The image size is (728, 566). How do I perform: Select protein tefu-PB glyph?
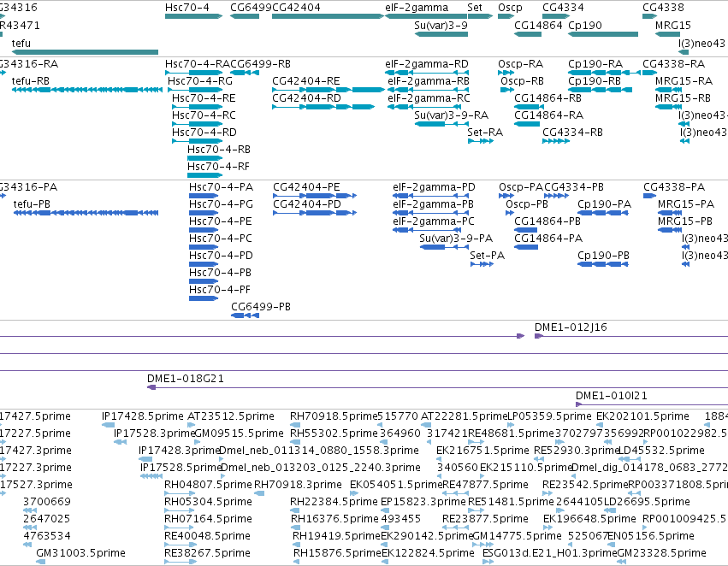click(86, 213)
